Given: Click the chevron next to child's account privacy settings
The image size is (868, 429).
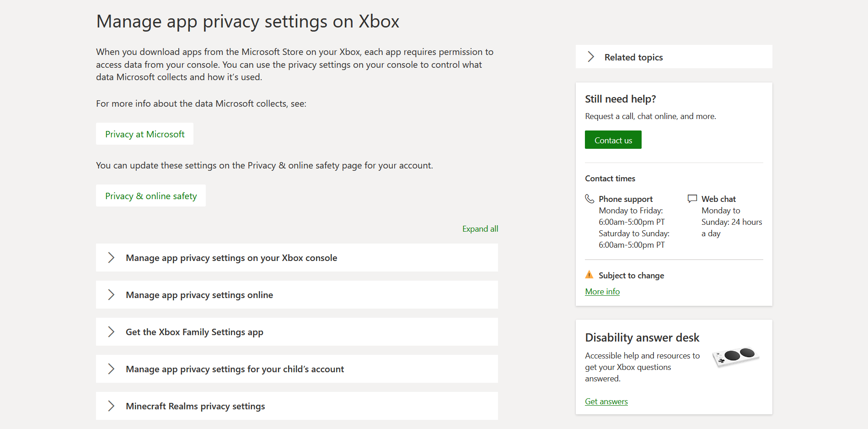Looking at the screenshot, I should point(111,369).
